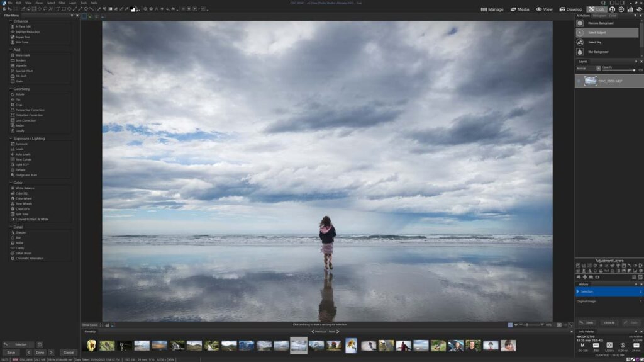Click the Done button

pyautogui.click(x=40, y=353)
